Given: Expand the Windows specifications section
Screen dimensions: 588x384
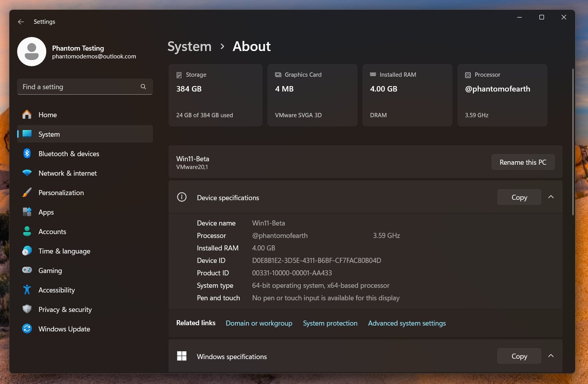Looking at the screenshot, I should point(551,356).
